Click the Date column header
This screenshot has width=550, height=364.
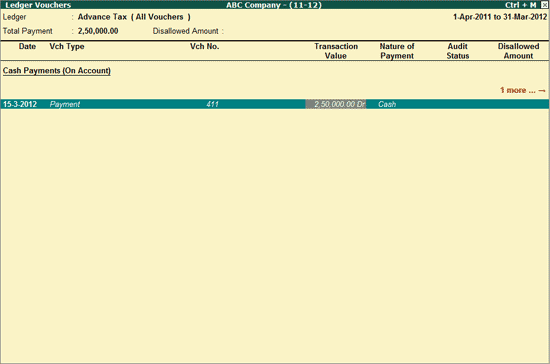click(x=27, y=47)
